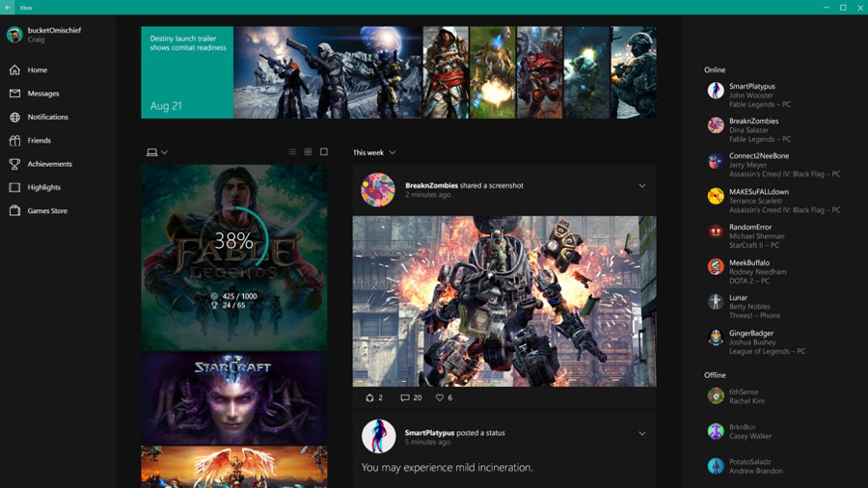Image resolution: width=868 pixels, height=488 pixels.
Task: Open Achievements in sidebar
Action: [50, 164]
